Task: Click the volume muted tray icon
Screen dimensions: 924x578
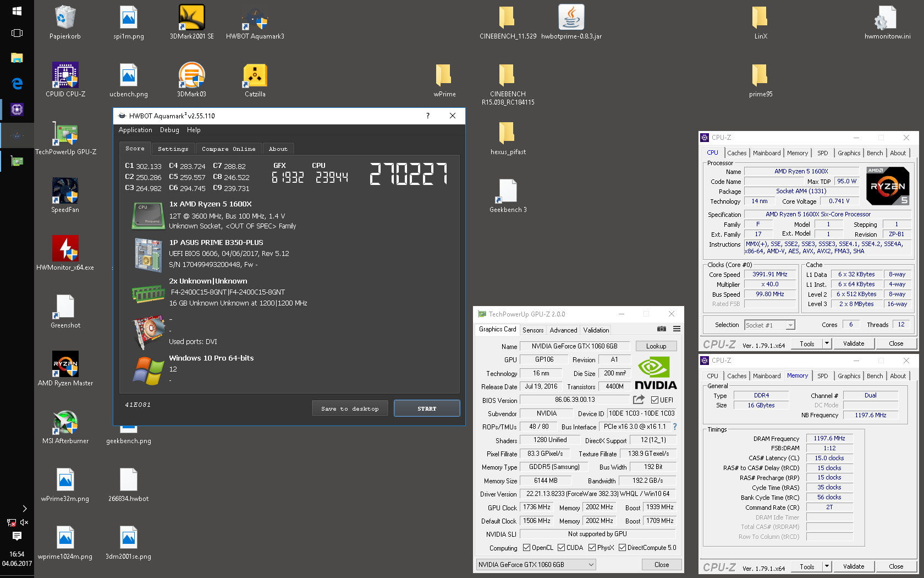Action: point(24,522)
